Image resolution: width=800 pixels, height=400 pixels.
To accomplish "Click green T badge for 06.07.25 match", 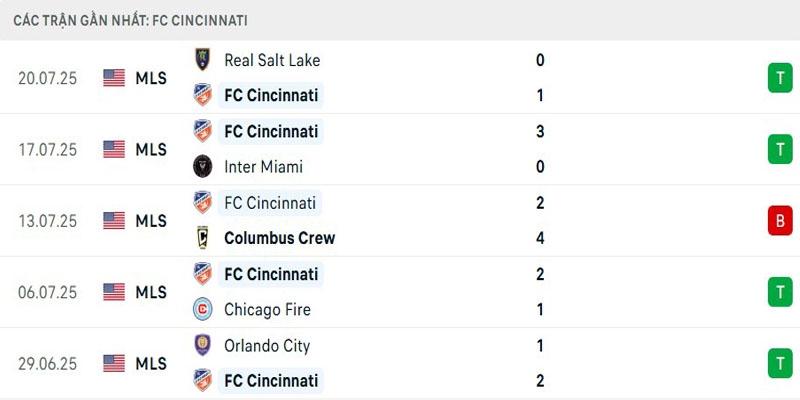I will point(779,292).
